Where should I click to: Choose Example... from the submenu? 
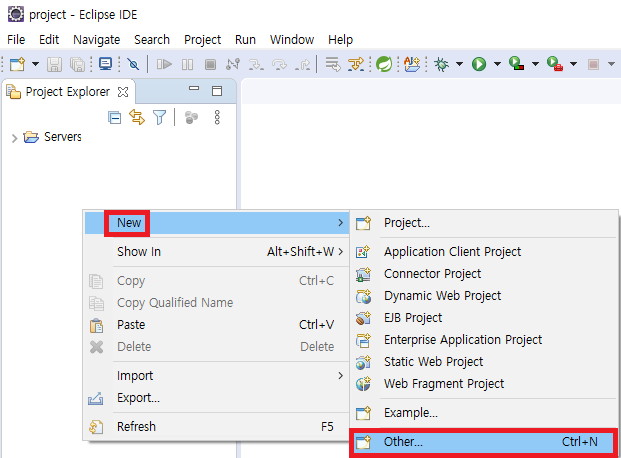point(484,413)
